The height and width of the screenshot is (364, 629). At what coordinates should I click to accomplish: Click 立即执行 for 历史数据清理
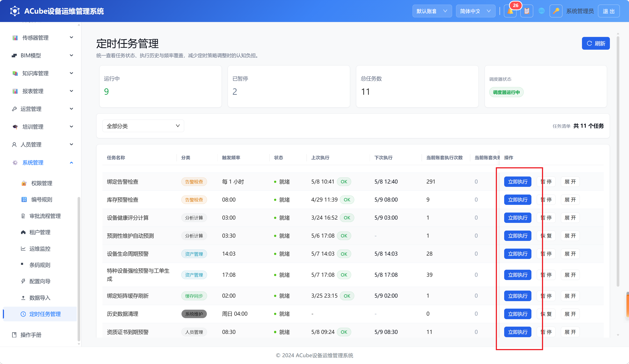tap(517, 314)
